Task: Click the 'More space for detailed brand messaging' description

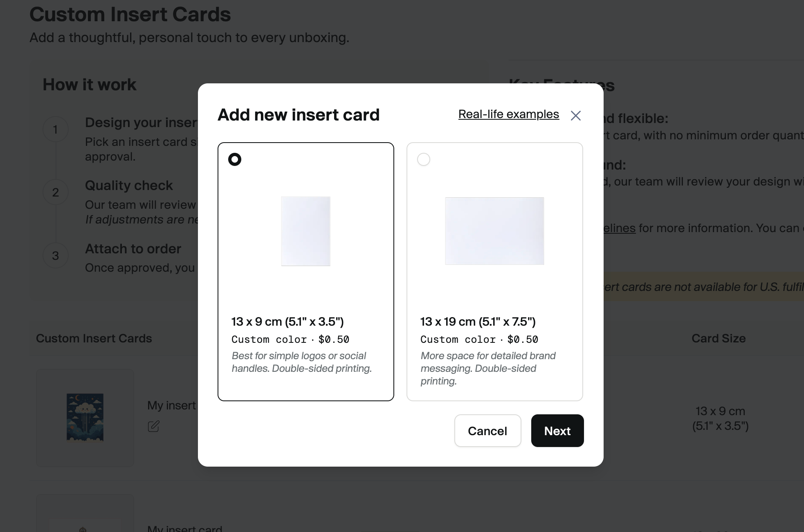Action: tap(488, 368)
